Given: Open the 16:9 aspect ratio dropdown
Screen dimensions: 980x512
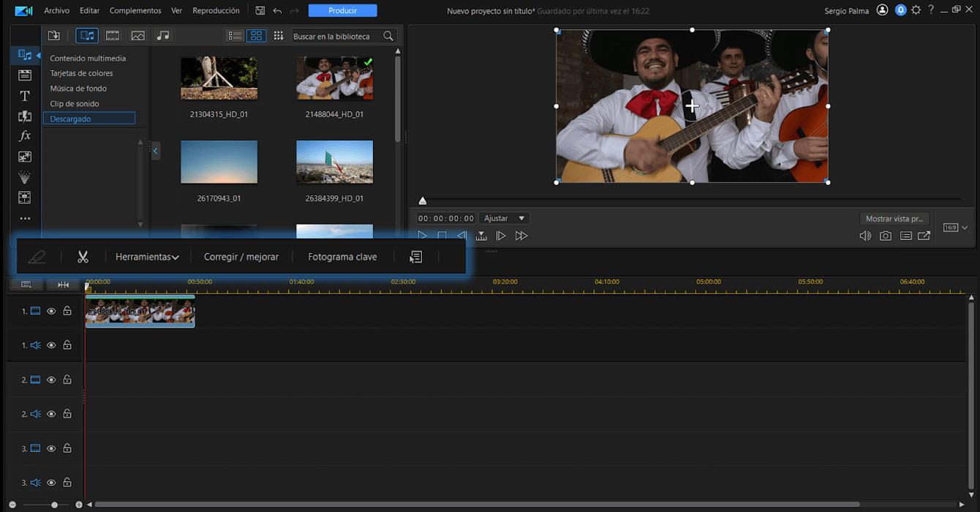Looking at the screenshot, I should [955, 227].
